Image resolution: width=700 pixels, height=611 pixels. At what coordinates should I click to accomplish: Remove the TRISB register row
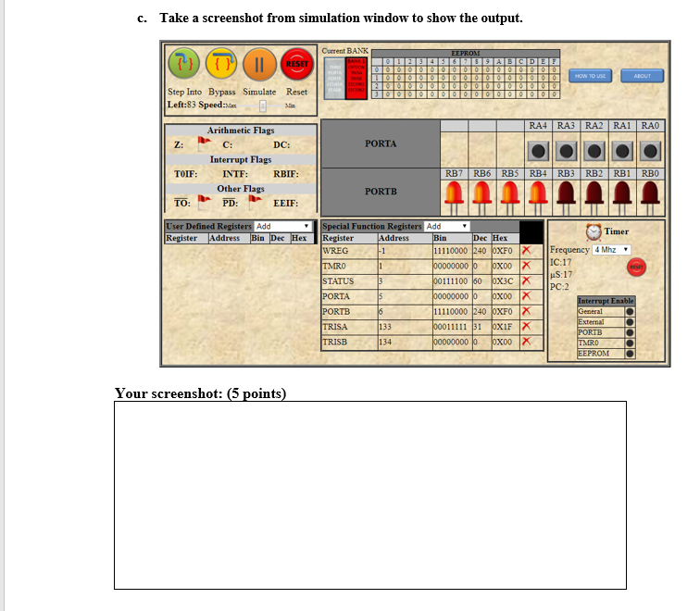pos(526,342)
